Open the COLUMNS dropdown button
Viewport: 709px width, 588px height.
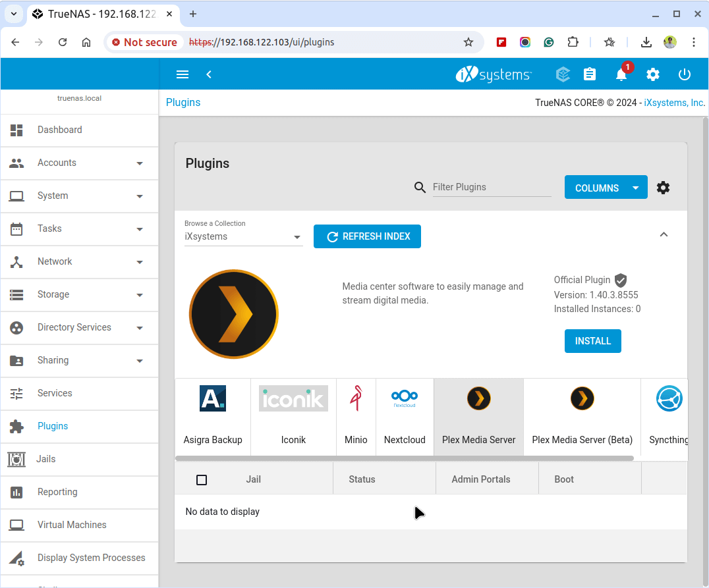tap(606, 188)
